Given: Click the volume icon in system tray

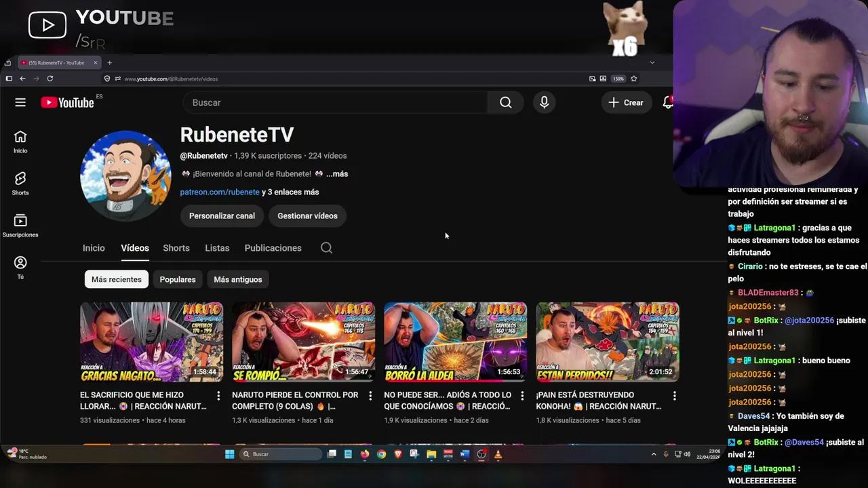Looking at the screenshot, I should 687,454.
